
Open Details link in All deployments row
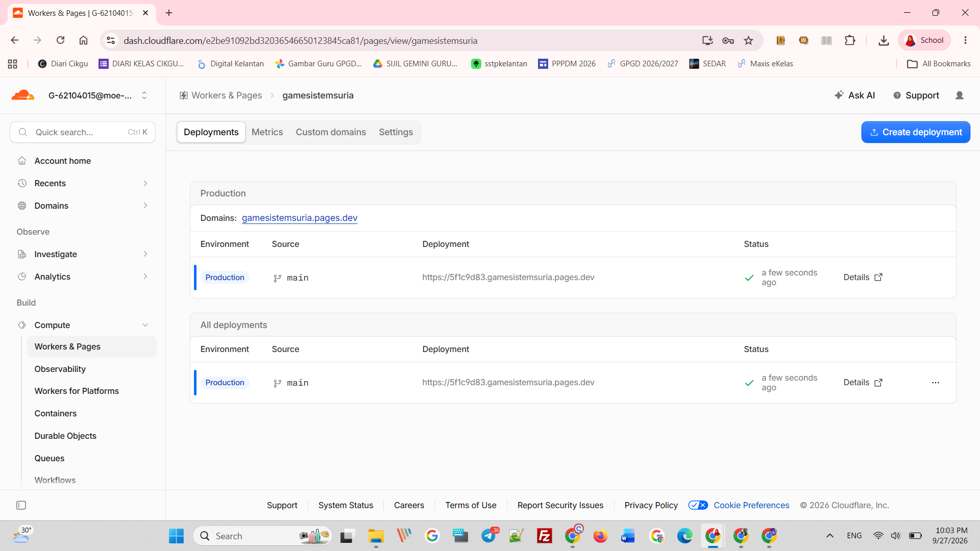[x=863, y=383]
